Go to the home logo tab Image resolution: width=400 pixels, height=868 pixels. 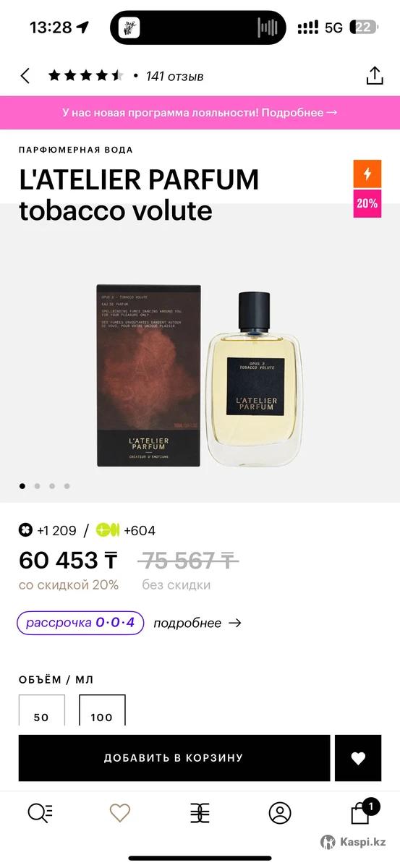[x=200, y=813]
